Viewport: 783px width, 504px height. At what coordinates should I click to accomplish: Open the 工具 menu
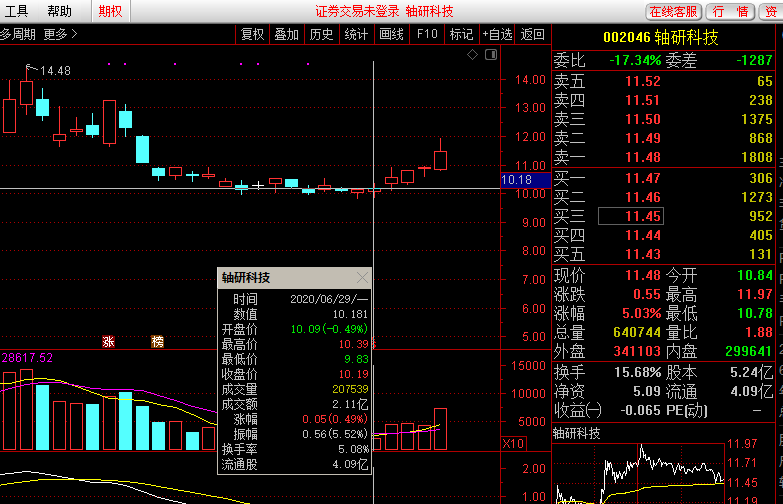(15, 11)
